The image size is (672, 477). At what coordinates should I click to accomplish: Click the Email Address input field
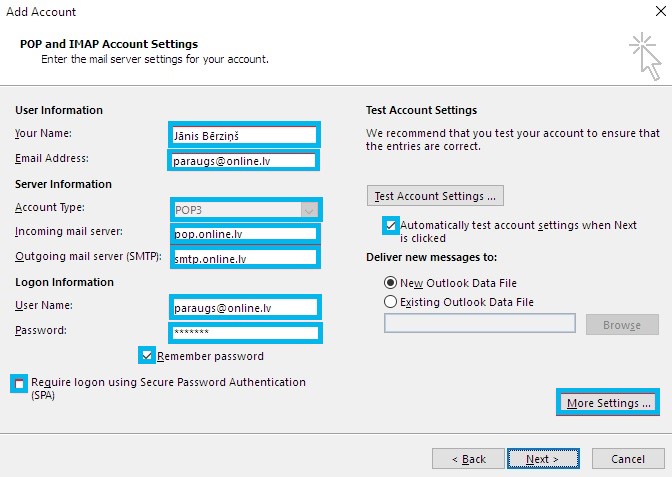click(x=243, y=161)
